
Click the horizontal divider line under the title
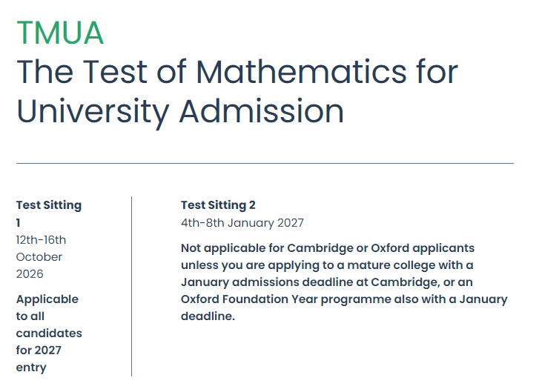pos(265,164)
